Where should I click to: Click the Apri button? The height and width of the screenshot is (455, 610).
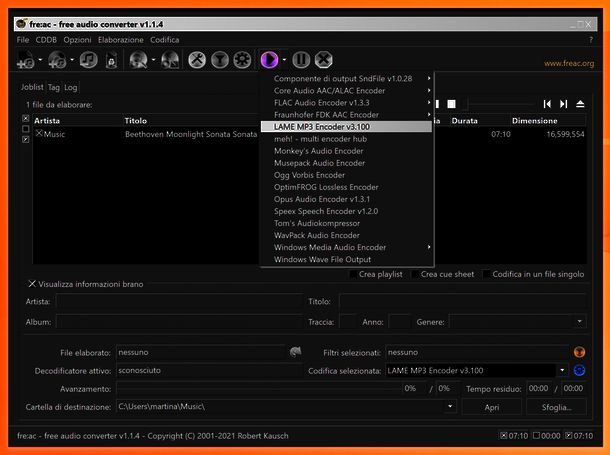pos(492,407)
